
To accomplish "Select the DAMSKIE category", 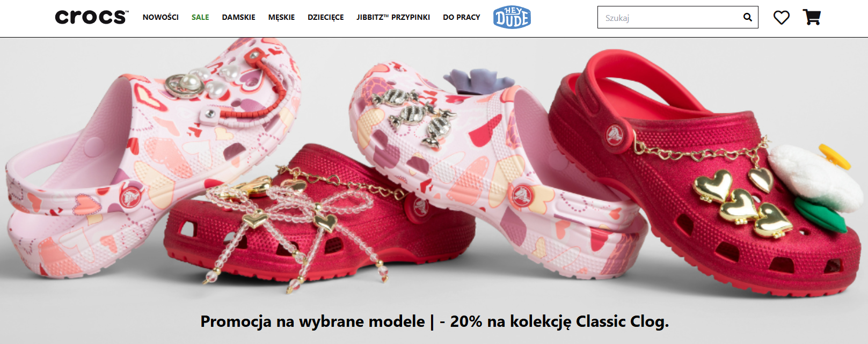I will [239, 17].
